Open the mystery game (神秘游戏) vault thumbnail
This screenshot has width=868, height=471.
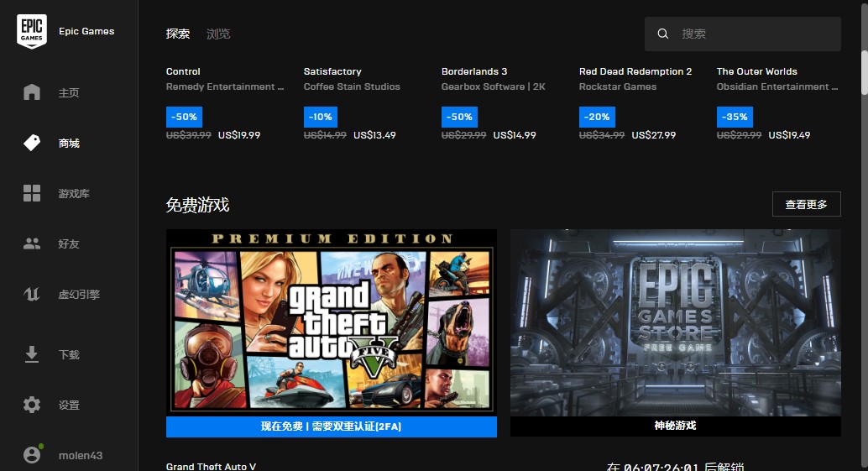coord(675,322)
